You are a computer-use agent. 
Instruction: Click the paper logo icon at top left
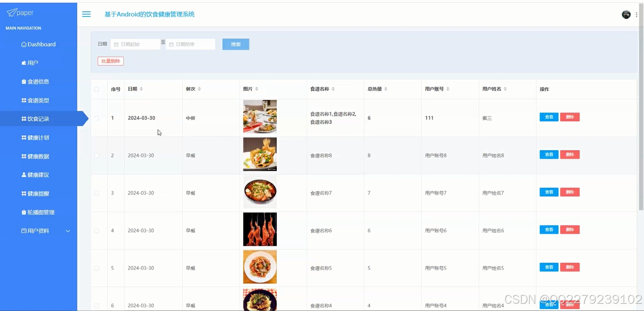pos(12,12)
